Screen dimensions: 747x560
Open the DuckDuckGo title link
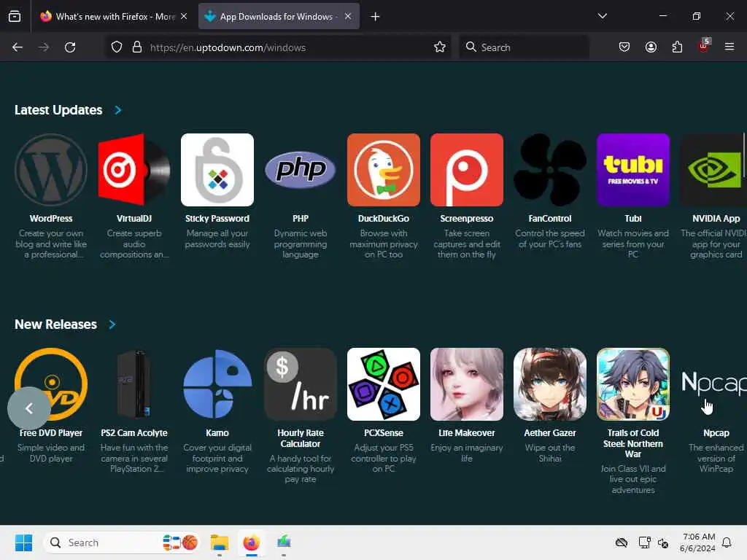384,219
